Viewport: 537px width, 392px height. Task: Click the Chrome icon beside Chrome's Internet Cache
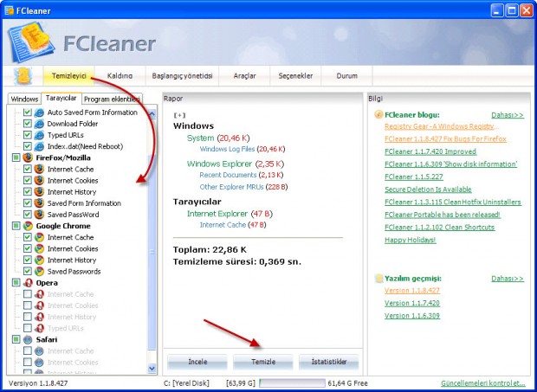39,237
